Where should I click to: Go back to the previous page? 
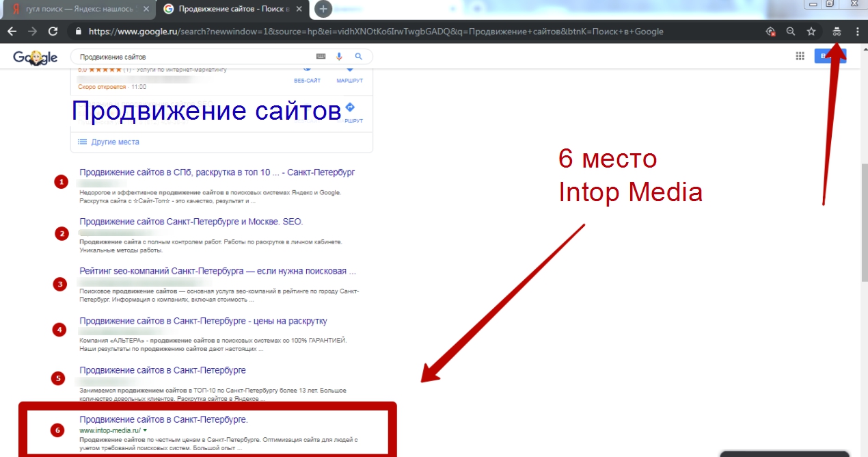[x=13, y=31]
